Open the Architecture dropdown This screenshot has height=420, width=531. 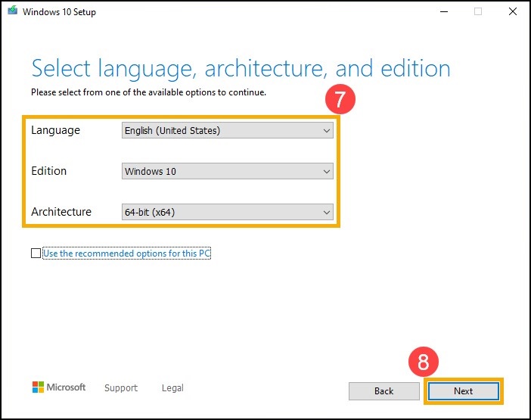(x=228, y=212)
